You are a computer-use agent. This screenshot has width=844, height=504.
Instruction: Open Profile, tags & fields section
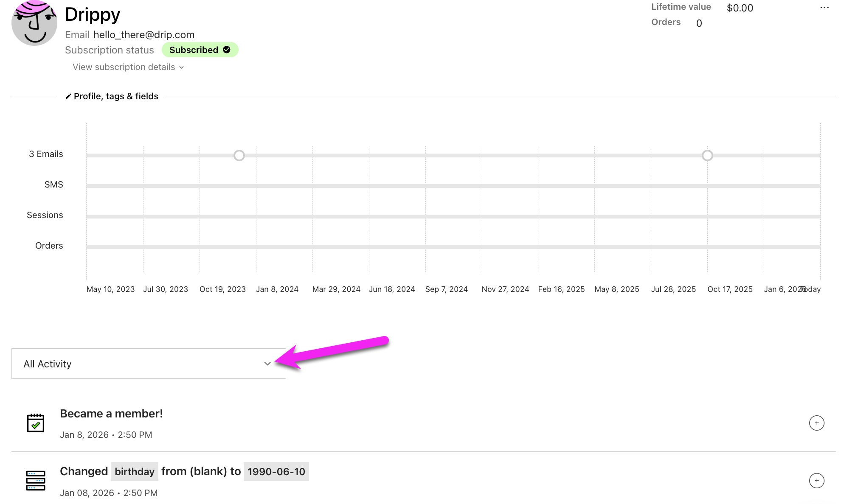point(115,96)
